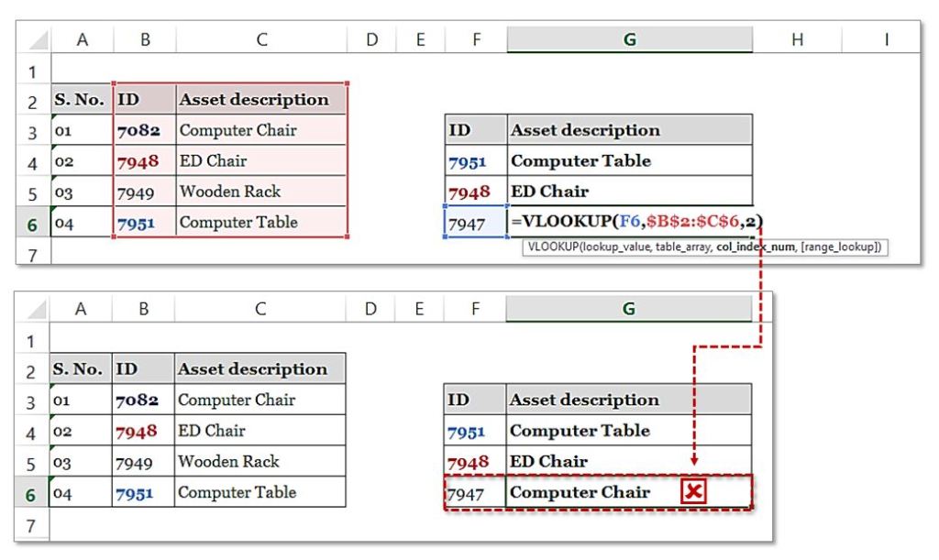Viewport: 939px width, 560px height.
Task: Click the error flag triangle on cell A4 showing 02
Action: click(52, 148)
